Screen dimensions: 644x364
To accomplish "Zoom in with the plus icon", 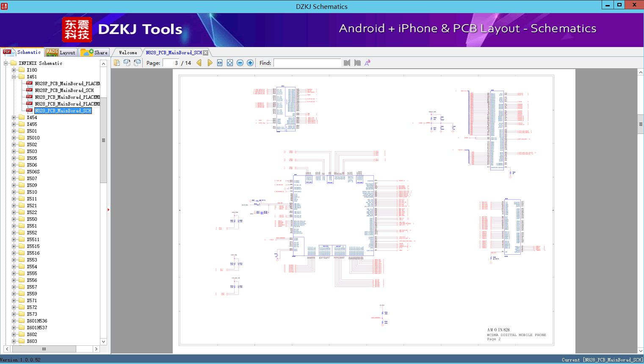I will [250, 63].
